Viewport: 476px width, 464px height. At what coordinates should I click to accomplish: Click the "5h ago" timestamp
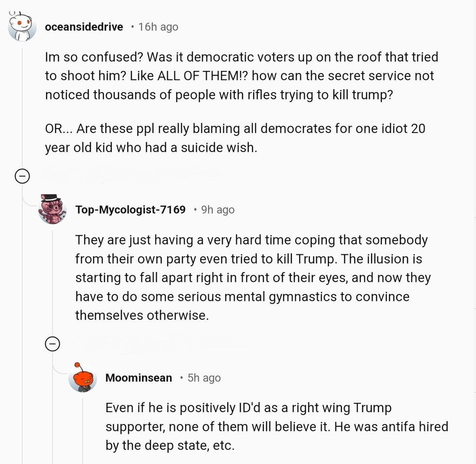(204, 378)
